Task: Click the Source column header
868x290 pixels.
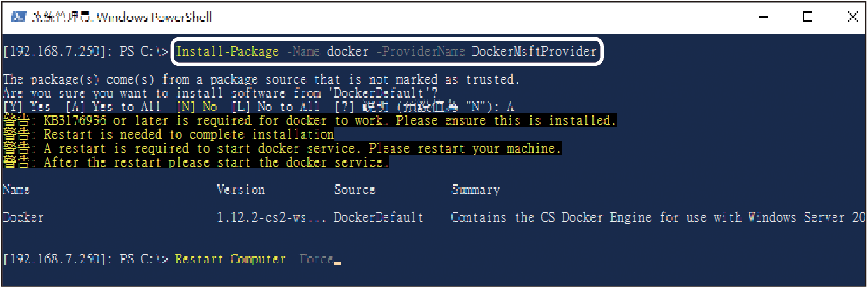Action: (x=355, y=190)
